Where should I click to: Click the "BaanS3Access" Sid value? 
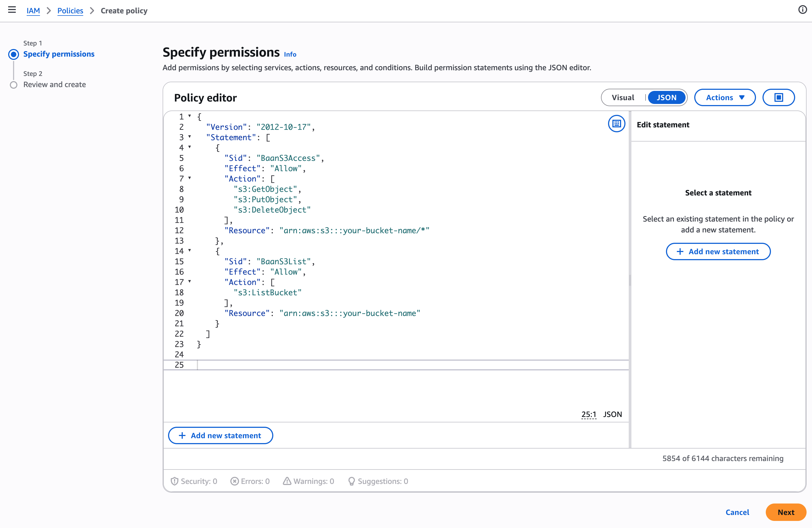(288, 158)
